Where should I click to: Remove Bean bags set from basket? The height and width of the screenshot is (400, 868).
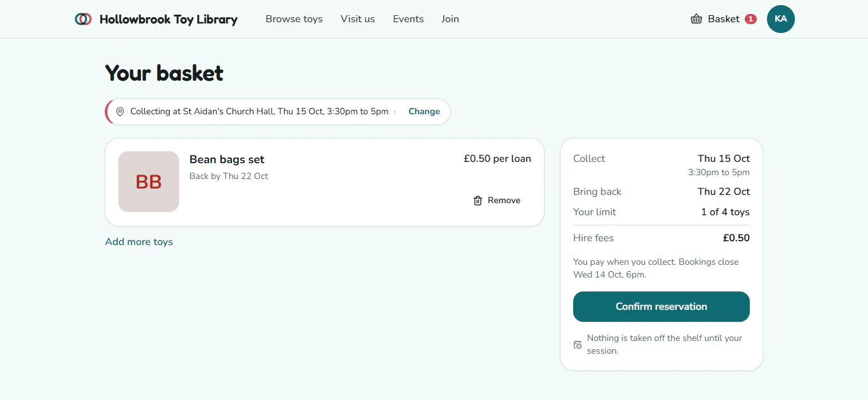click(x=497, y=201)
